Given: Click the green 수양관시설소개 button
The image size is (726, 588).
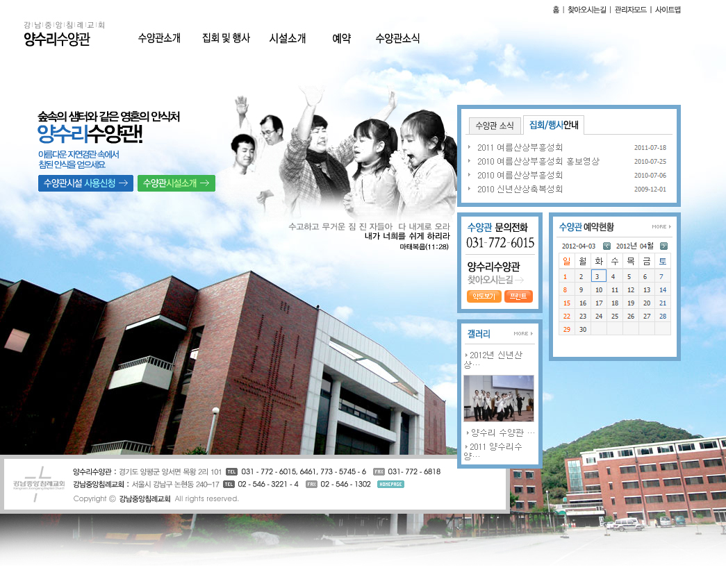Looking at the screenshot, I should point(176,183).
